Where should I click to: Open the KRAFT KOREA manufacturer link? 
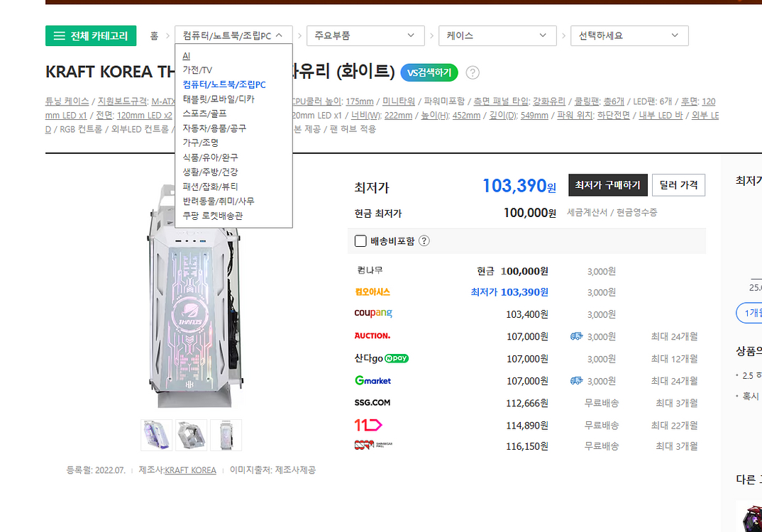(x=190, y=470)
